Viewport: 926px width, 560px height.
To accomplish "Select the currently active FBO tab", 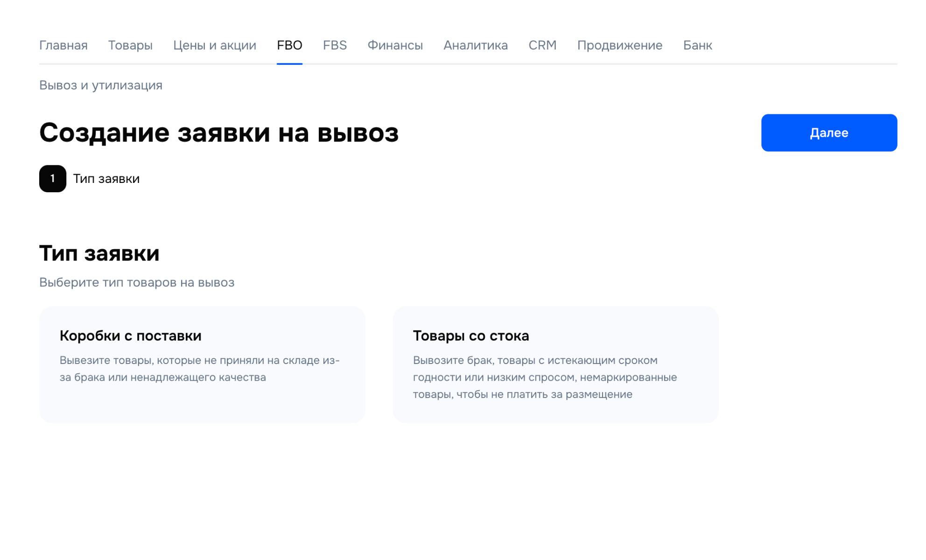I will 289,45.
